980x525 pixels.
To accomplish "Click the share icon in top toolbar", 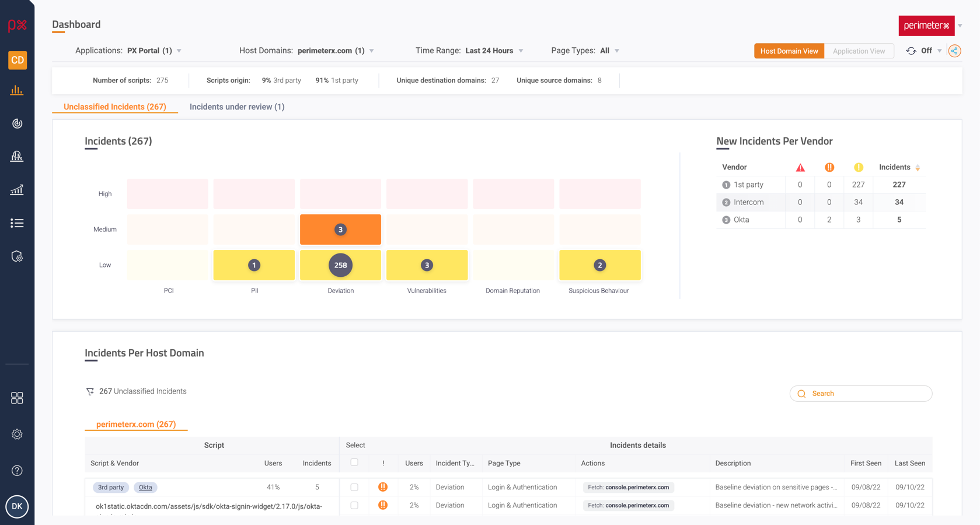I will point(954,51).
